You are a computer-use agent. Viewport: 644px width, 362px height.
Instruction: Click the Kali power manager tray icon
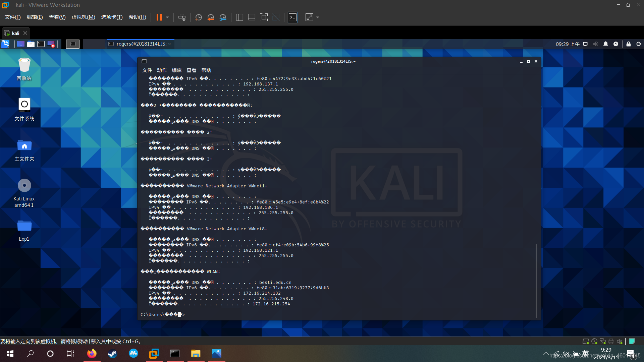coord(616,44)
